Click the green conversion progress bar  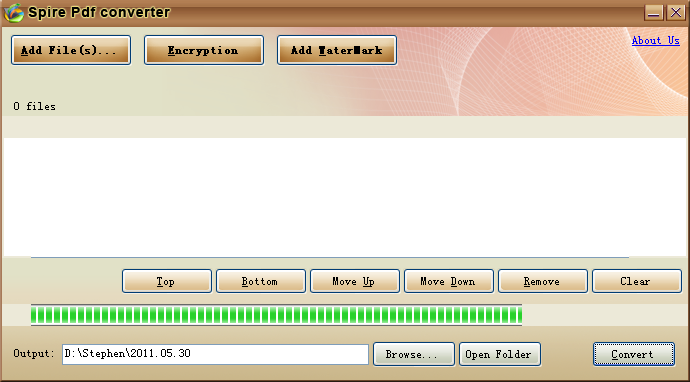click(276, 315)
